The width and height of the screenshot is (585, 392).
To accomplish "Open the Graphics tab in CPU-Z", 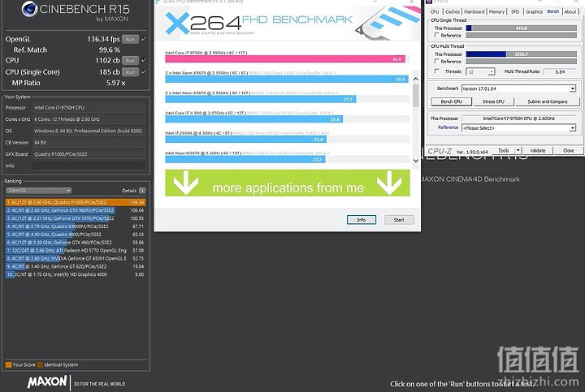I will point(534,12).
